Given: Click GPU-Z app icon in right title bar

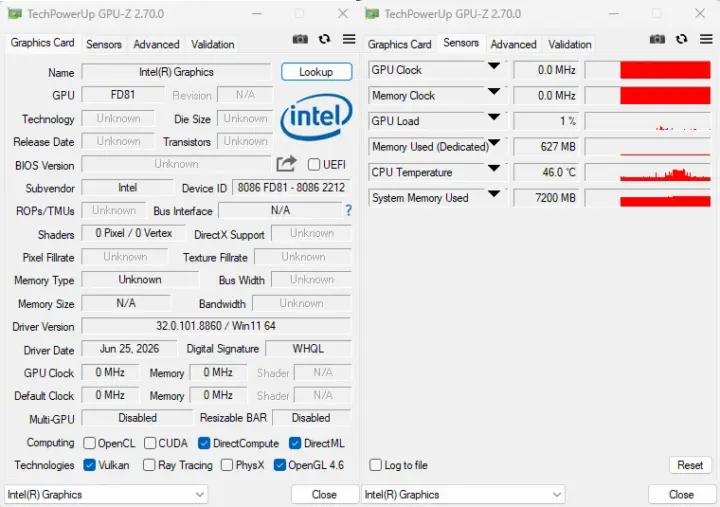Looking at the screenshot, I should [372, 14].
